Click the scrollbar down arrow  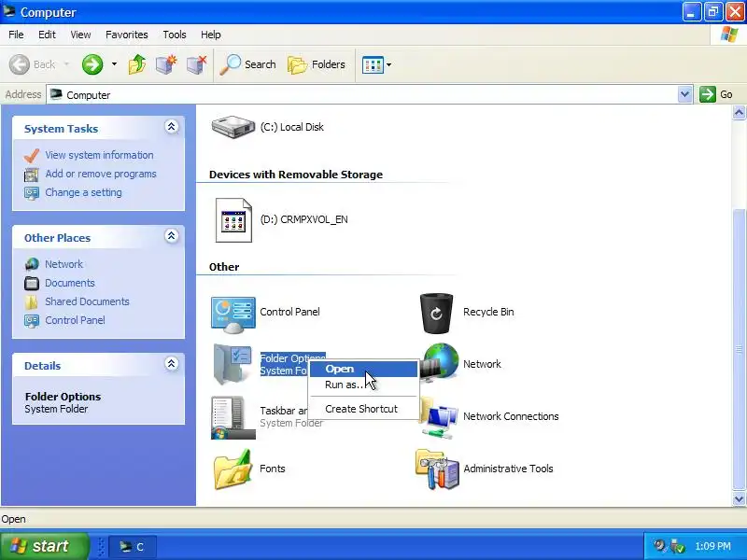tap(739, 499)
